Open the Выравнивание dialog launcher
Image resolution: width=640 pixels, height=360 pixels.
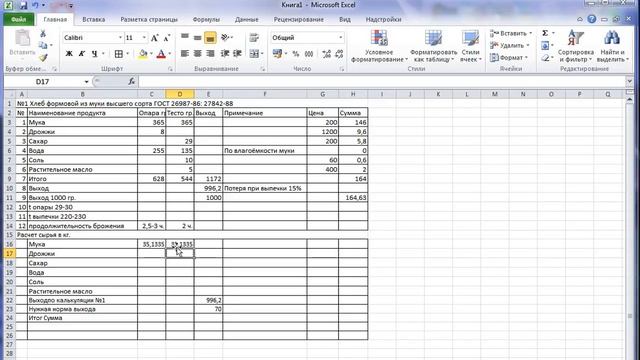click(x=262, y=69)
